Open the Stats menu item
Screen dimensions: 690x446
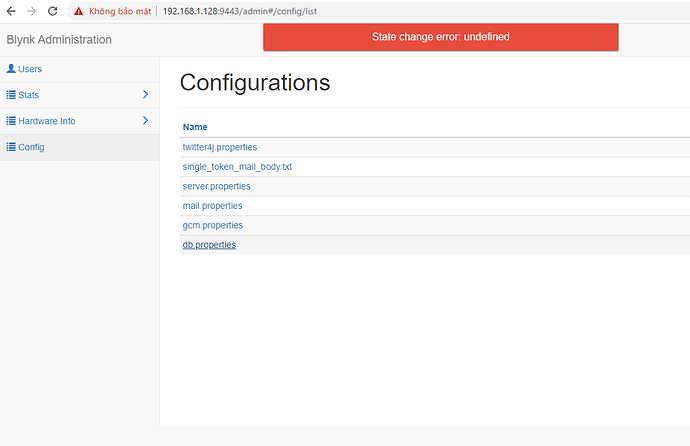80,95
